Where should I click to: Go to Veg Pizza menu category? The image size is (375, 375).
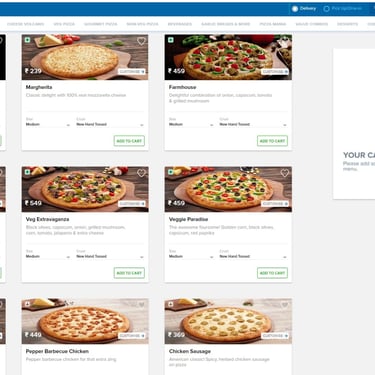[64, 24]
